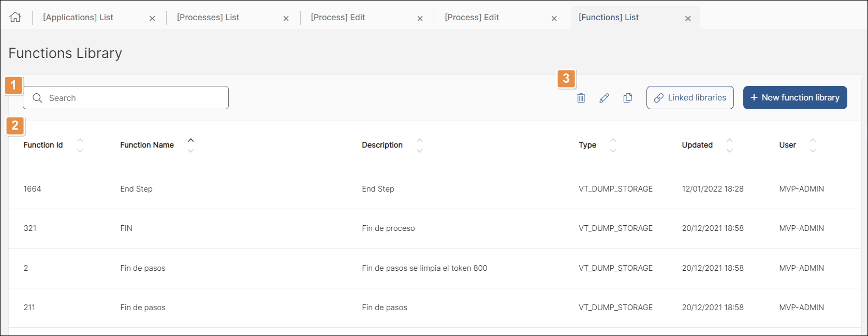Click the pencil edit icon
The height and width of the screenshot is (336, 868).
click(x=604, y=98)
